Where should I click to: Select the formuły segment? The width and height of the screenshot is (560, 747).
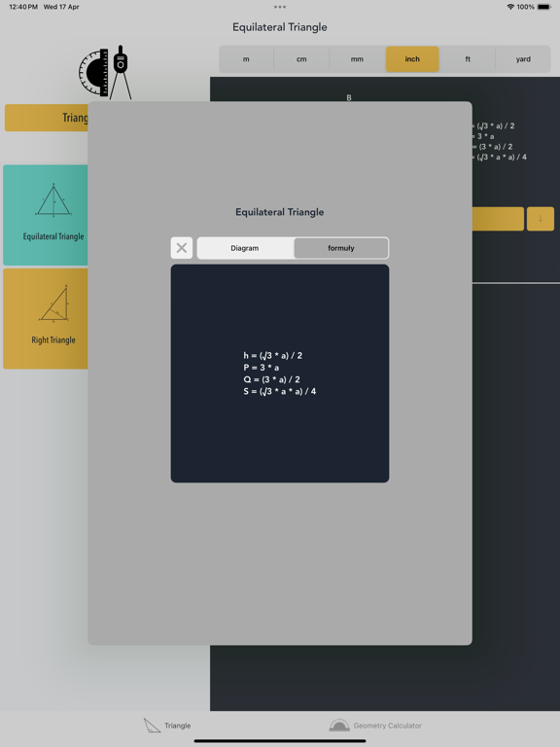[341, 248]
